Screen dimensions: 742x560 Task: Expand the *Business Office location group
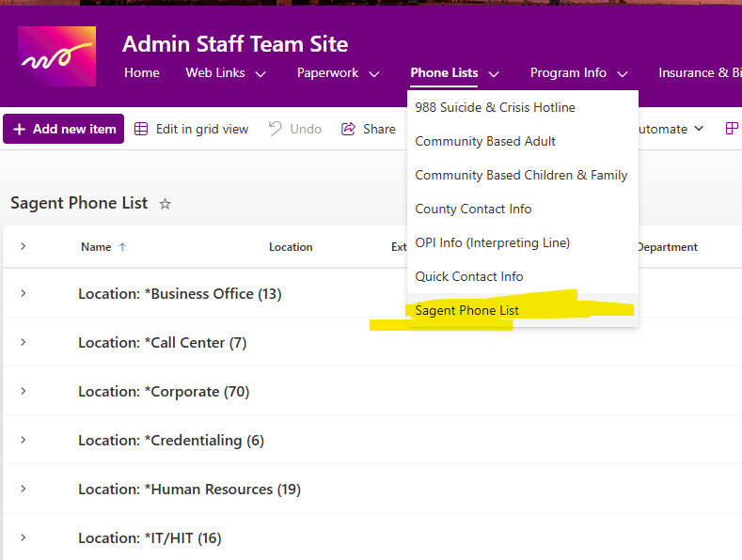23,293
